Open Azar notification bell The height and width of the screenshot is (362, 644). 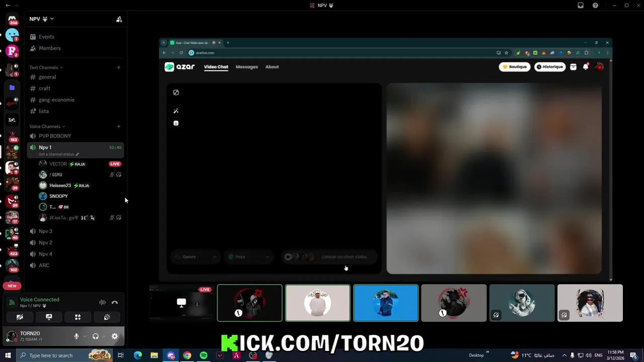click(586, 66)
